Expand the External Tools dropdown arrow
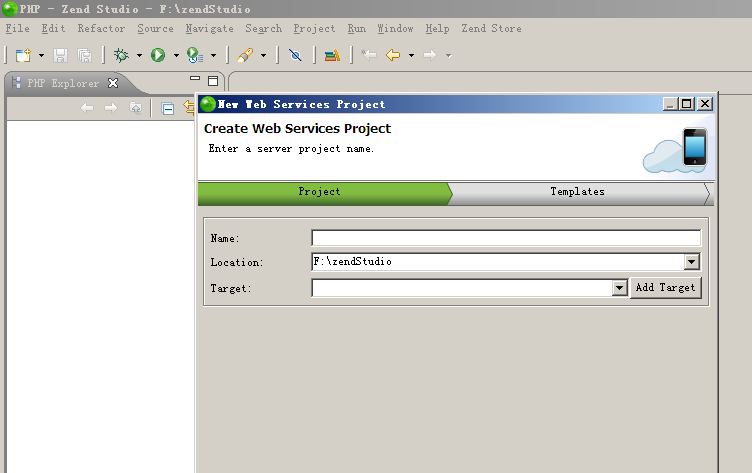This screenshot has height=473, width=752. coord(263,56)
